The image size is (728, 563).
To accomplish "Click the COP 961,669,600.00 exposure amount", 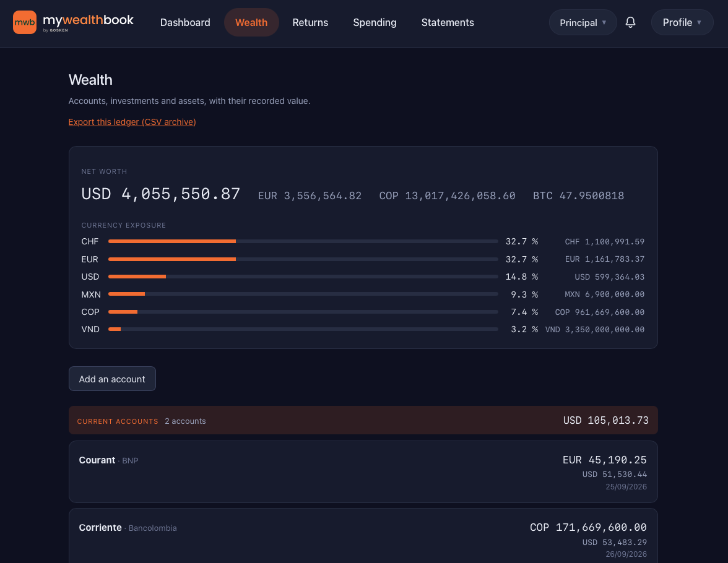I will coord(599,312).
